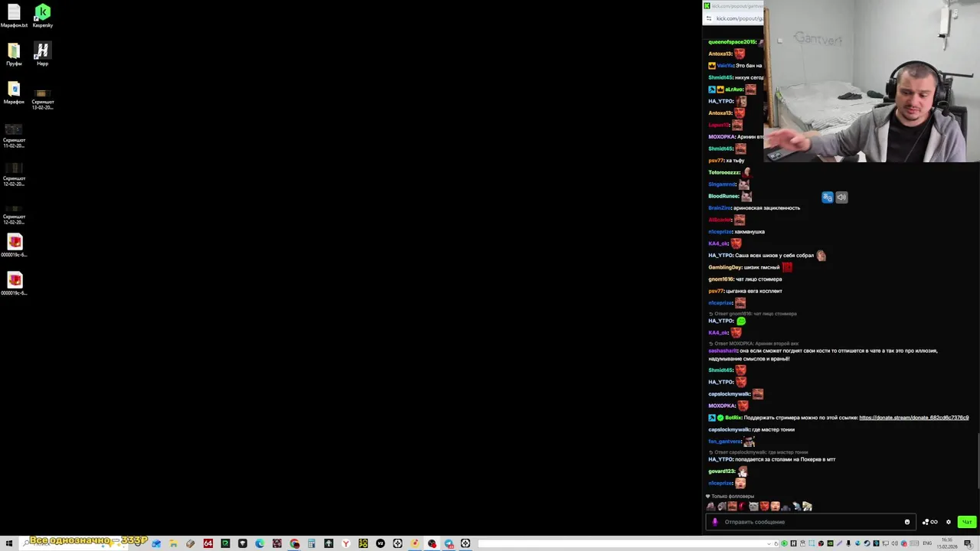
Task: Open the Марафон folder on desktop
Action: pyautogui.click(x=14, y=90)
